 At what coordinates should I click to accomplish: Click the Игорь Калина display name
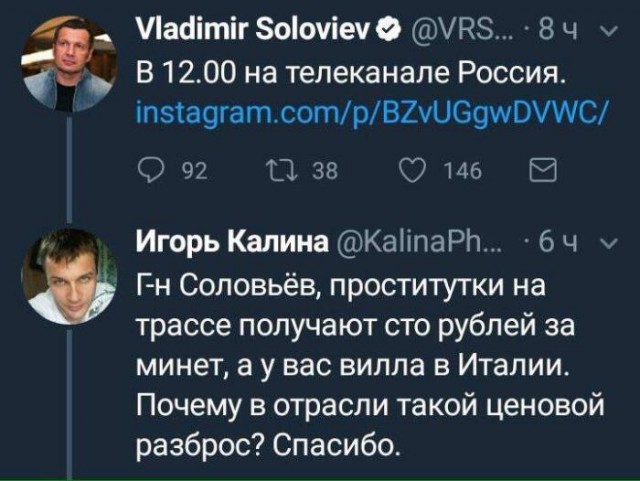[234, 242]
